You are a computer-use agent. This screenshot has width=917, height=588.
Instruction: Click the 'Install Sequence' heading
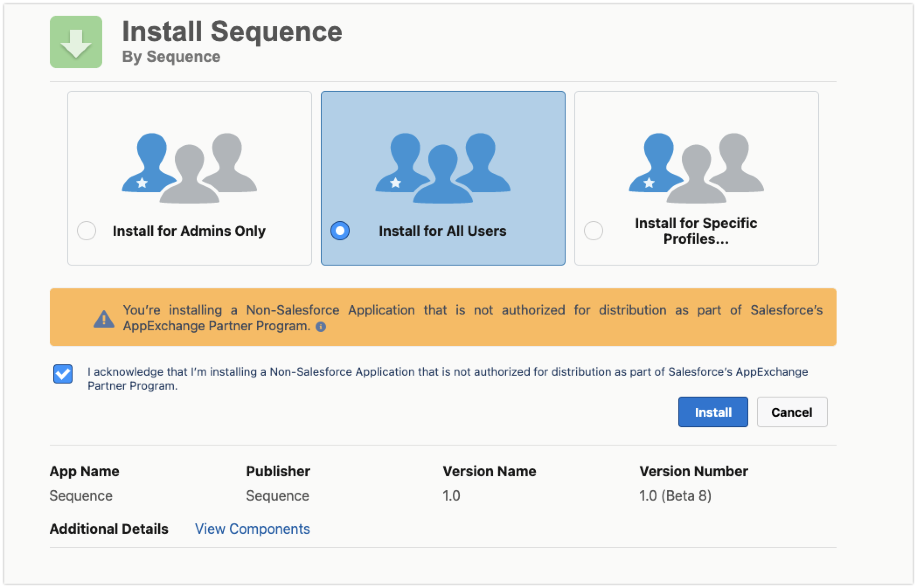pos(232,31)
